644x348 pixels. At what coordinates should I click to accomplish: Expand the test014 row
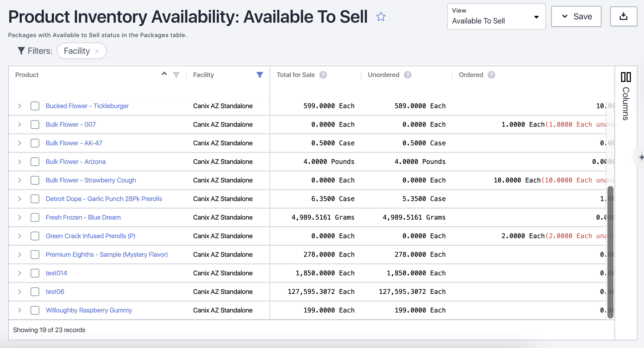[19, 273]
